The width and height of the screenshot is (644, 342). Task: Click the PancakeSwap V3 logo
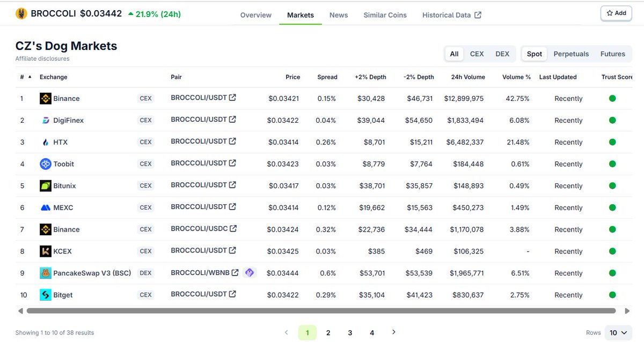tap(46, 273)
